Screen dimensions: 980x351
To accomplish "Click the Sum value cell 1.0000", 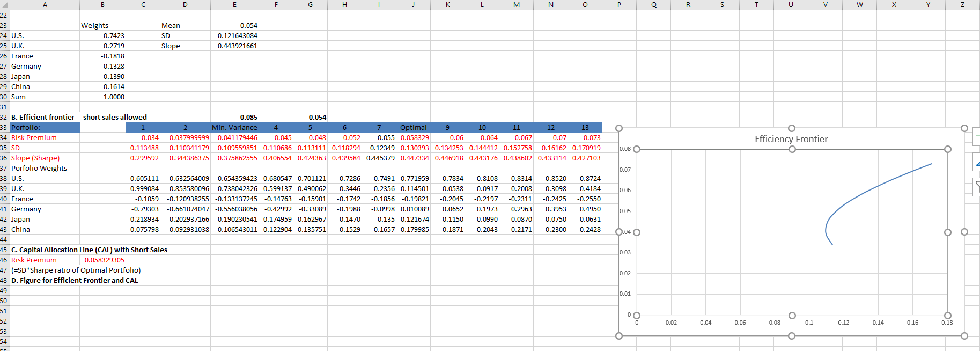I will [x=102, y=97].
